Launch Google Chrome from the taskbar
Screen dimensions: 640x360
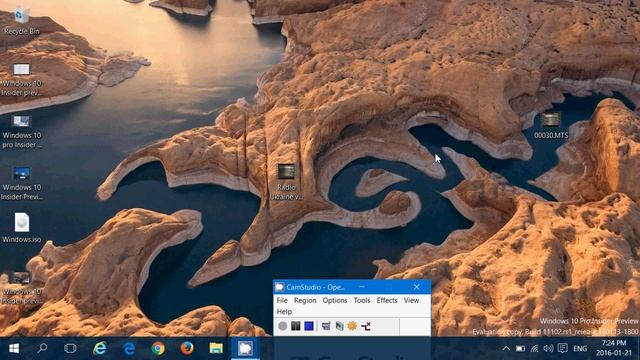pos(158,348)
